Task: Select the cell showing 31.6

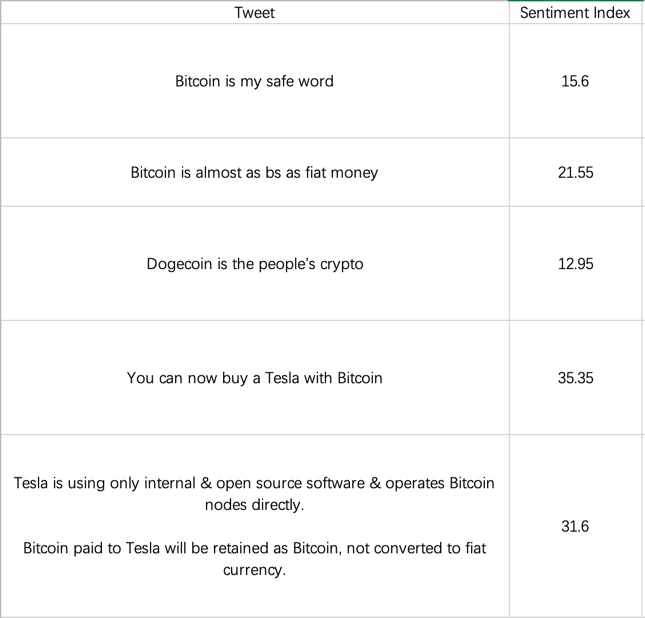Action: (575, 526)
